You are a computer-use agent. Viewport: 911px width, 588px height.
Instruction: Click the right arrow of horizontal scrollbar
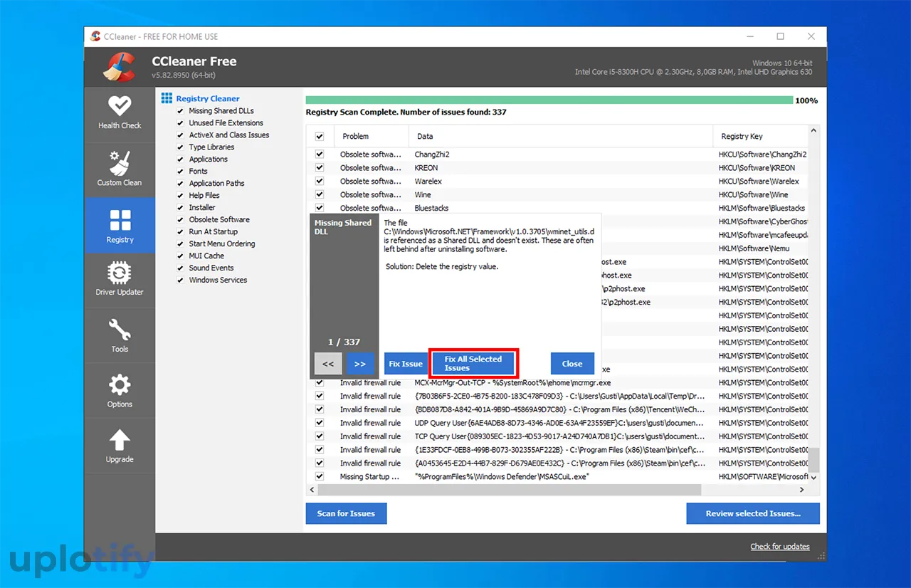click(x=802, y=490)
